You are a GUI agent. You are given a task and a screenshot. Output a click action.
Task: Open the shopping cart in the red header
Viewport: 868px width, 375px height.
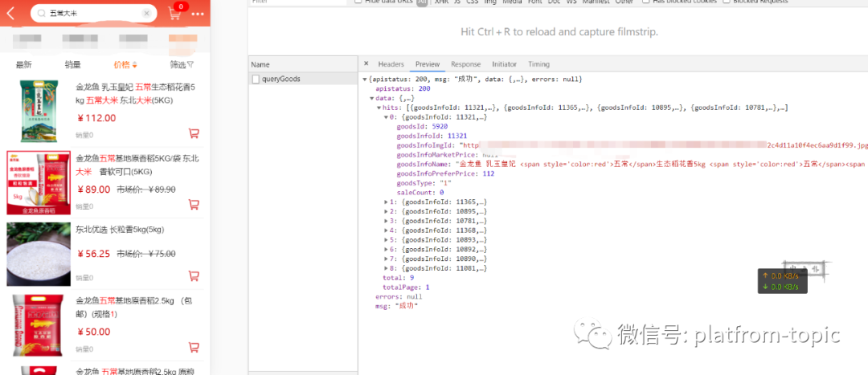(x=174, y=14)
